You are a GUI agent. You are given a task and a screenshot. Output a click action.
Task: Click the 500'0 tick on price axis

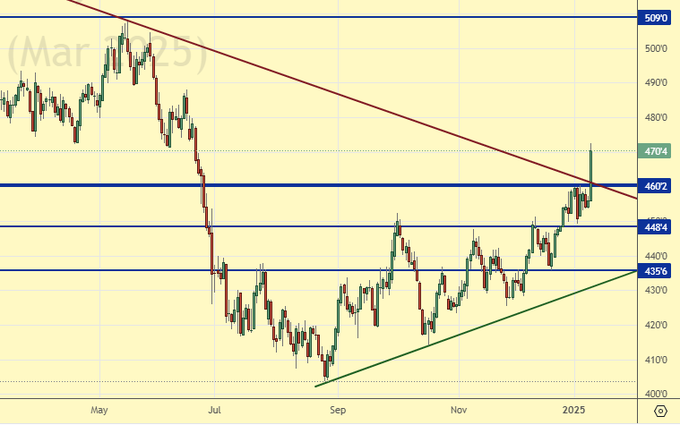pos(657,48)
